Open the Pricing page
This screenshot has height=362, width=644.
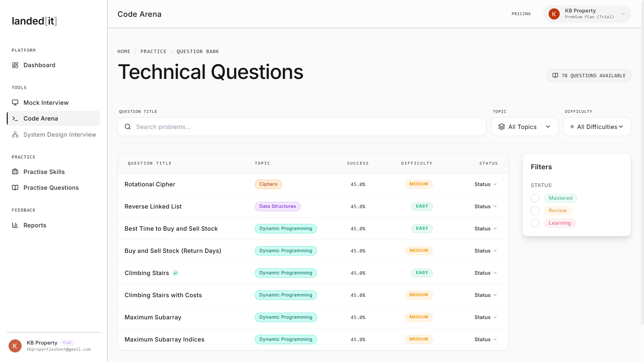coord(521,14)
